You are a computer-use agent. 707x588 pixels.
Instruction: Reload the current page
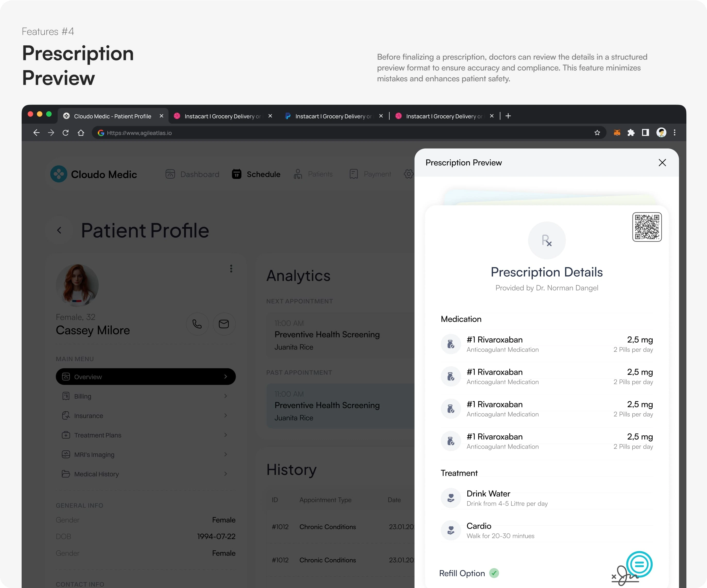(x=66, y=133)
